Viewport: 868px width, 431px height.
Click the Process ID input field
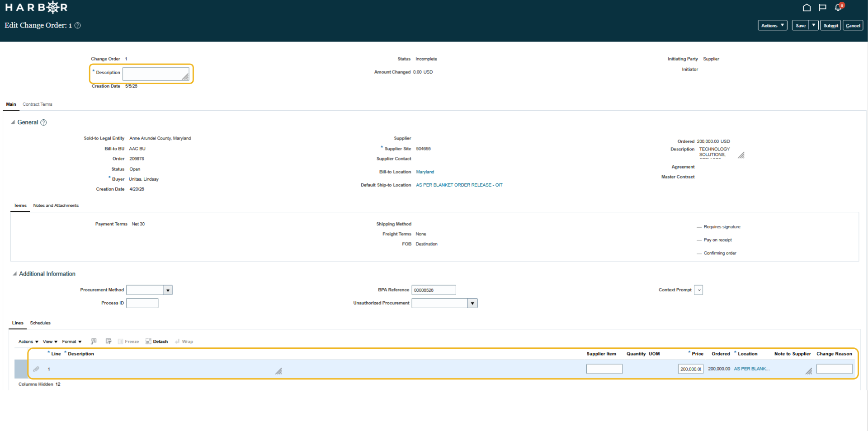coord(142,303)
